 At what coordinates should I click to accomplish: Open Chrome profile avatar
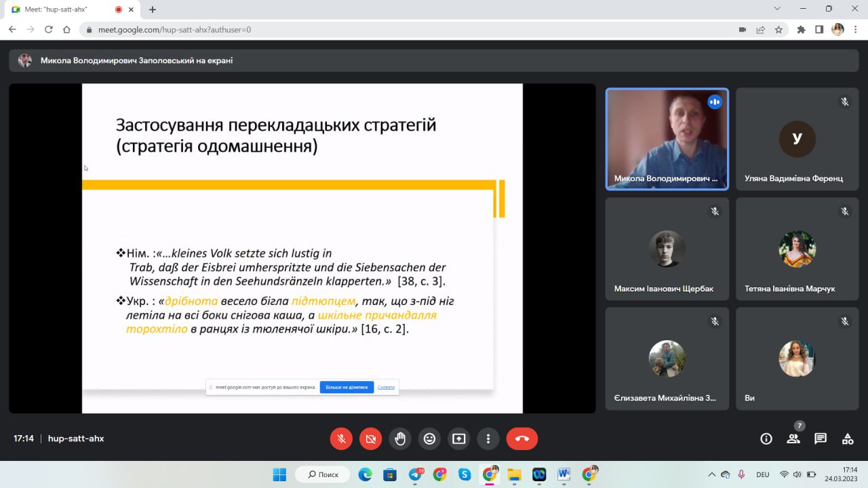click(x=837, y=30)
